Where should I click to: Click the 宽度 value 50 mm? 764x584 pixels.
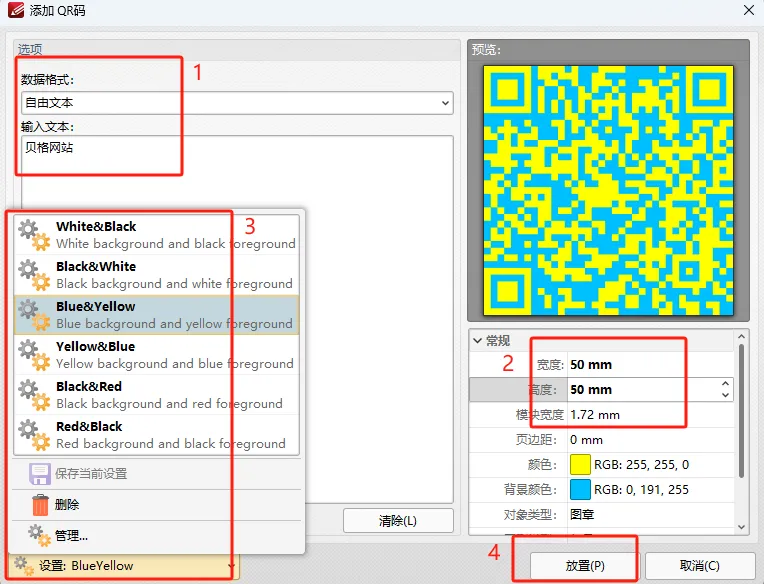pyautogui.click(x=591, y=365)
